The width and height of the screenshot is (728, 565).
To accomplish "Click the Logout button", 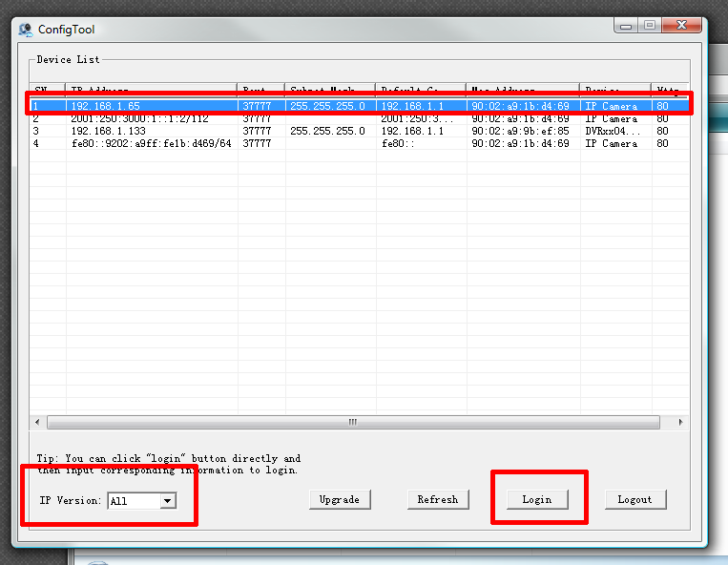I will 634,499.
